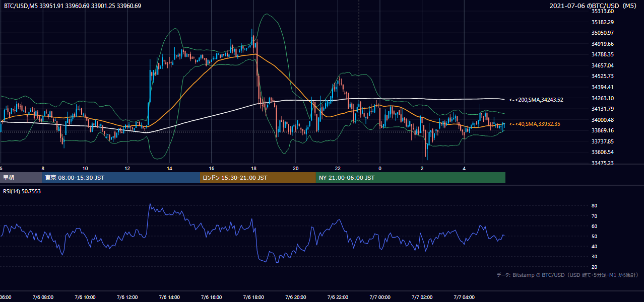
Task: Click the 35050.97 price axis label
Action: 603,33
